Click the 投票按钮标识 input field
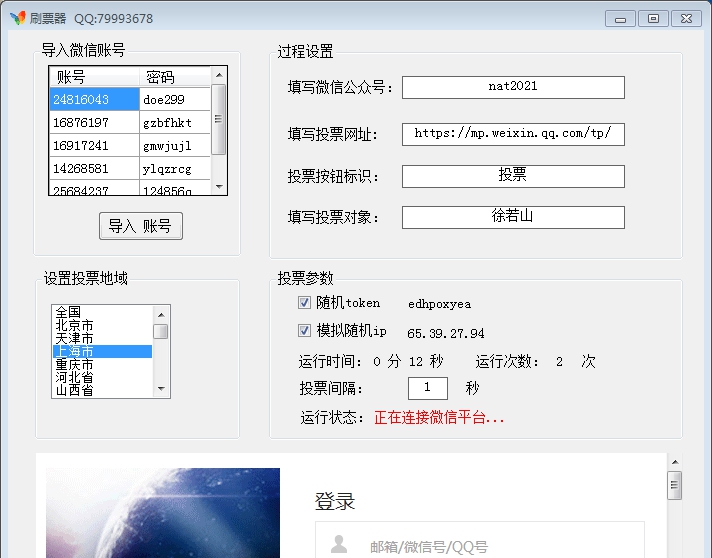The width and height of the screenshot is (712, 558). click(x=513, y=176)
